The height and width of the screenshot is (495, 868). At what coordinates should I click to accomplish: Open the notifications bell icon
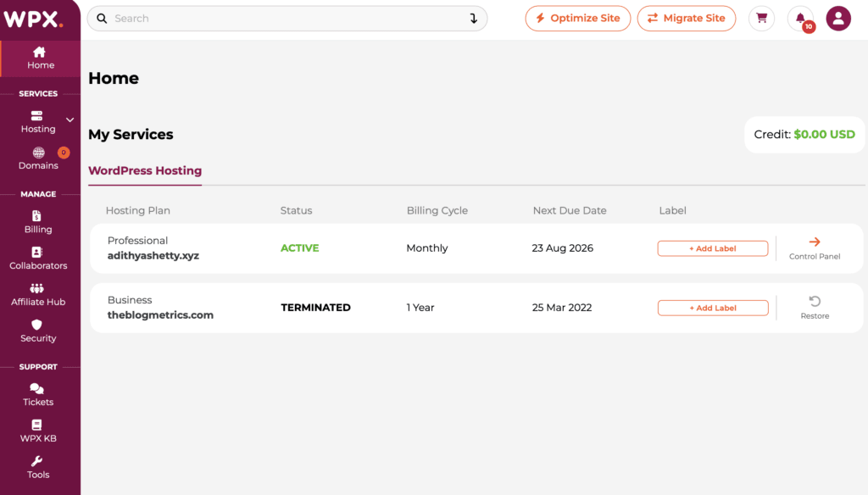800,19
